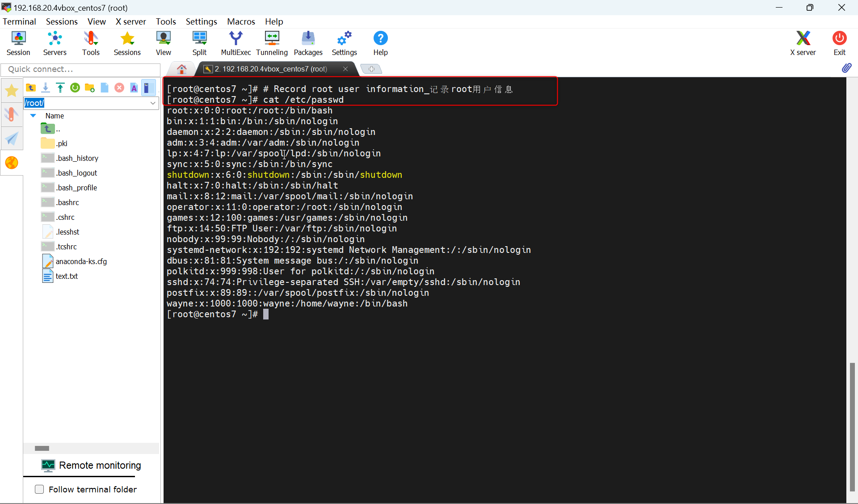Create new folder in SFTP browser
This screenshot has width=858, height=504.
[x=90, y=88]
